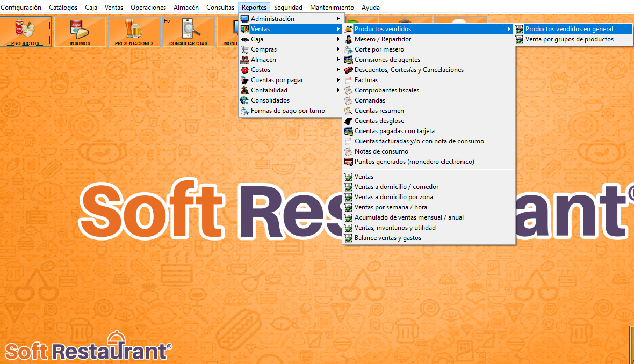Click the Ventas por semana / hora icon
634x364 pixels.
pos(349,207)
